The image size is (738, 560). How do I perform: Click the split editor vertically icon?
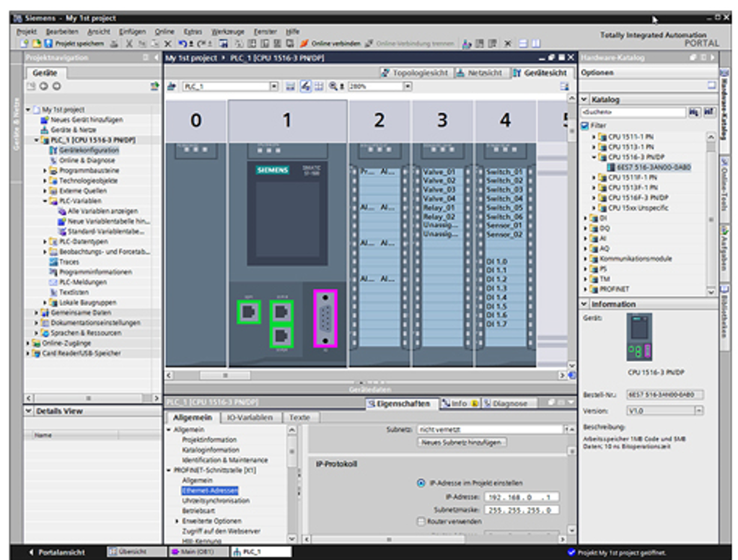pos(535,44)
